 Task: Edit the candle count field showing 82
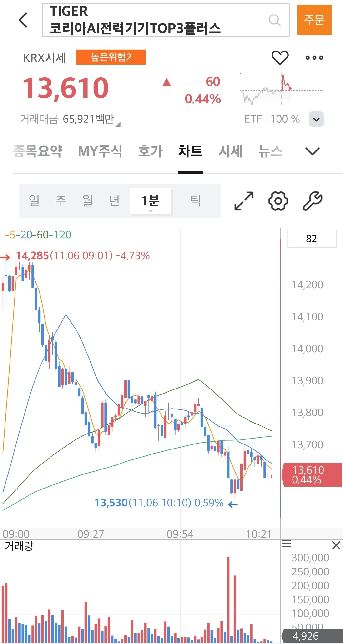311,239
